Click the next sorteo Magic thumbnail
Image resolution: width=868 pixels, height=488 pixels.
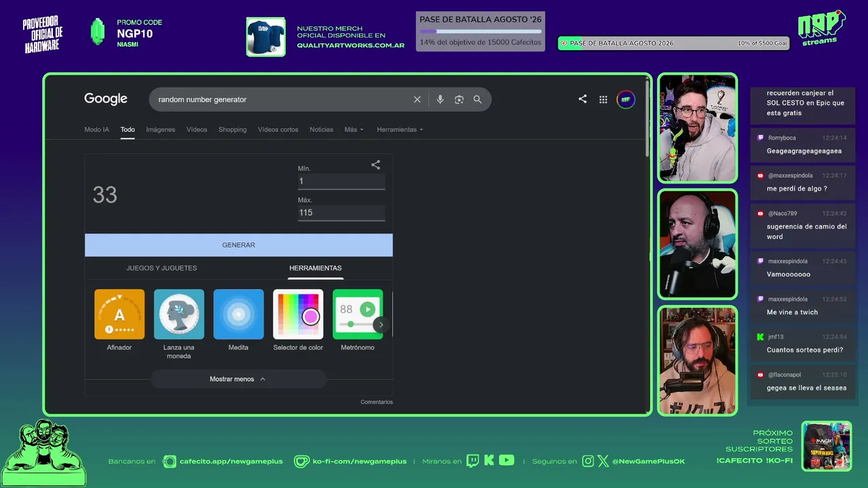pos(826,446)
